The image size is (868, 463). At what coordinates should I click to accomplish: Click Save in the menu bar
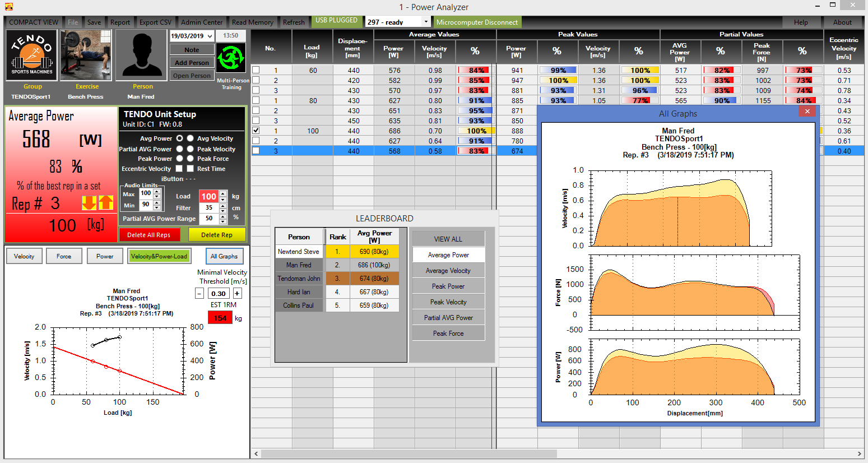tap(94, 22)
